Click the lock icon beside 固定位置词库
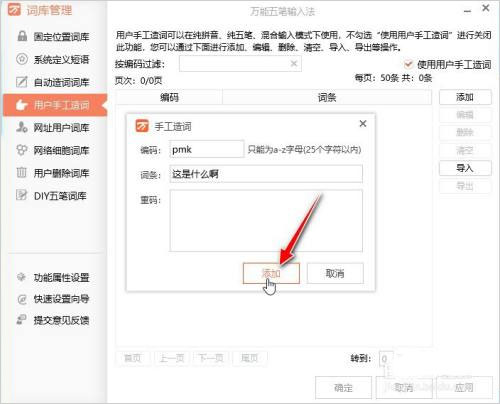Screen dimensions: 500x404 point(22,36)
